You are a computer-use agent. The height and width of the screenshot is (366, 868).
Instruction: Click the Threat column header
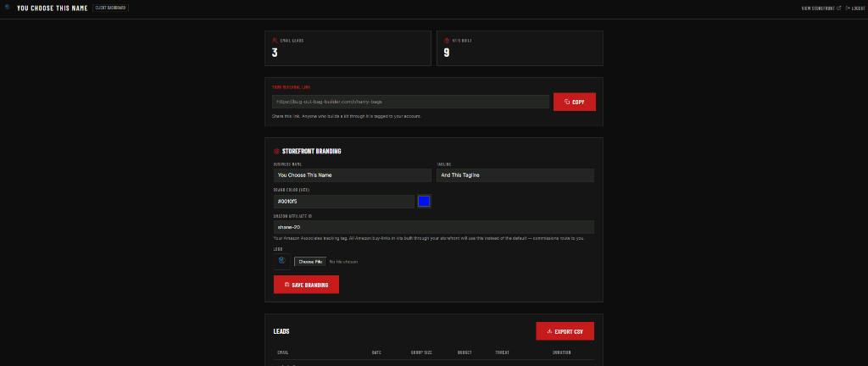click(502, 352)
